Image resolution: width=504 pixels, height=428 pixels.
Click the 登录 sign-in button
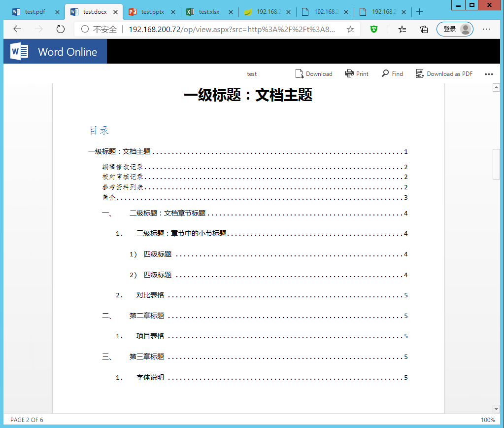[454, 29]
